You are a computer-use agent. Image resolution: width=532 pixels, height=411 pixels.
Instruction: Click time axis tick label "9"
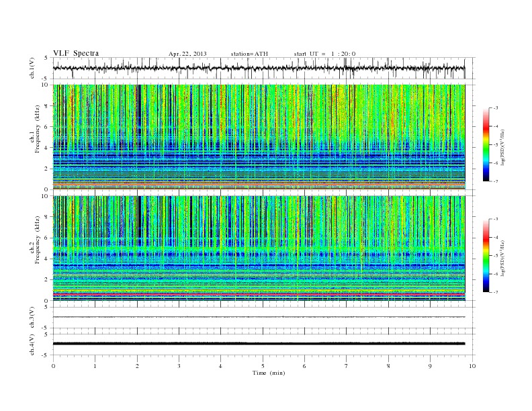pos(430,366)
